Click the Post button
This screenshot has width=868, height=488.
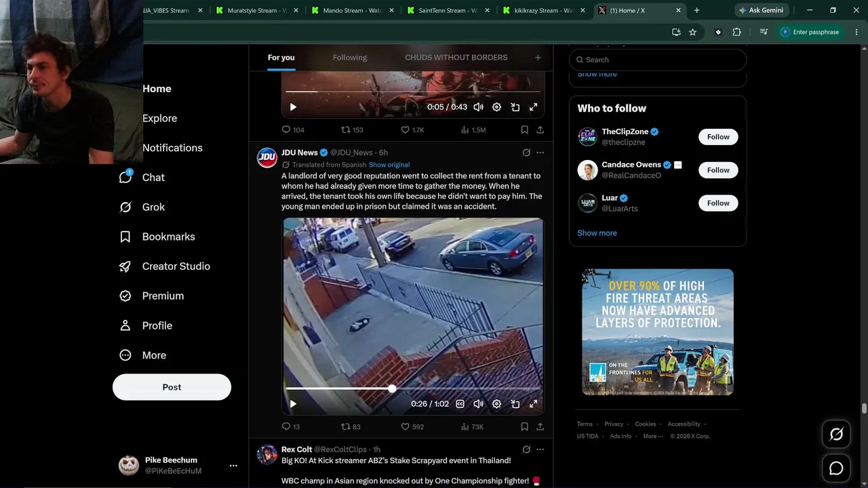(x=172, y=387)
